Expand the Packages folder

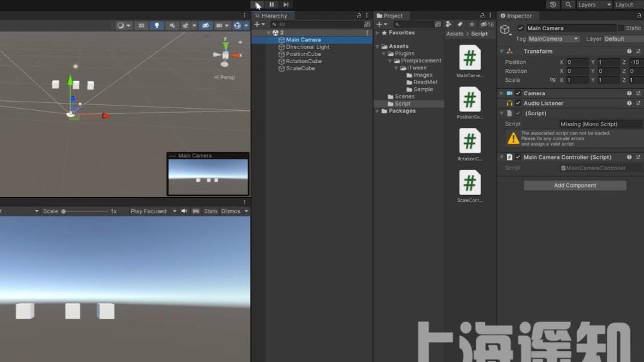(x=378, y=111)
